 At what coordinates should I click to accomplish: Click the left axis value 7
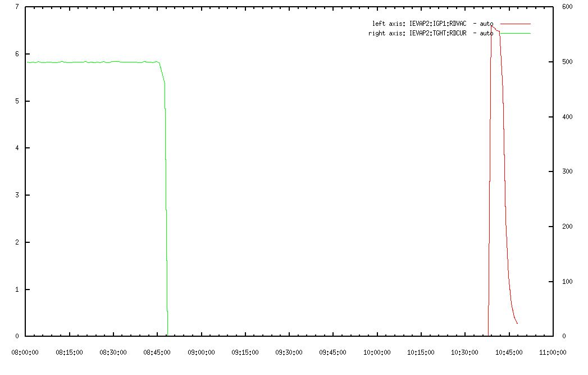click(17, 7)
